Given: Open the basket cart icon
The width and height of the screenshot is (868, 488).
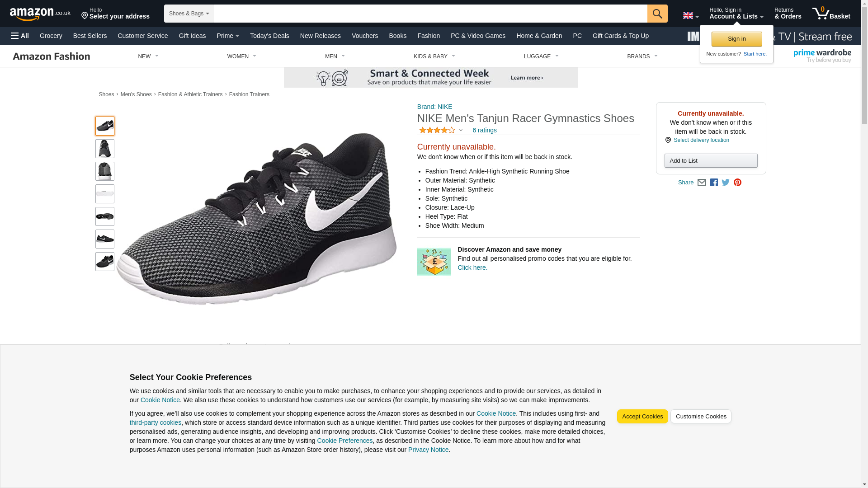Looking at the screenshot, I should tap(831, 14).
